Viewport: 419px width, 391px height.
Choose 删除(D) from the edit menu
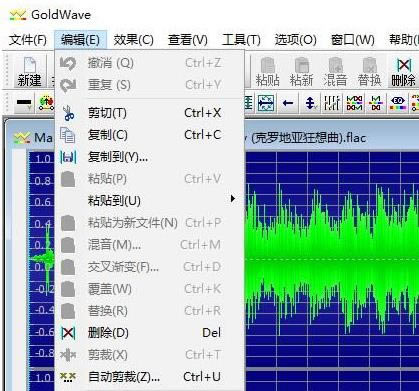tap(149, 333)
